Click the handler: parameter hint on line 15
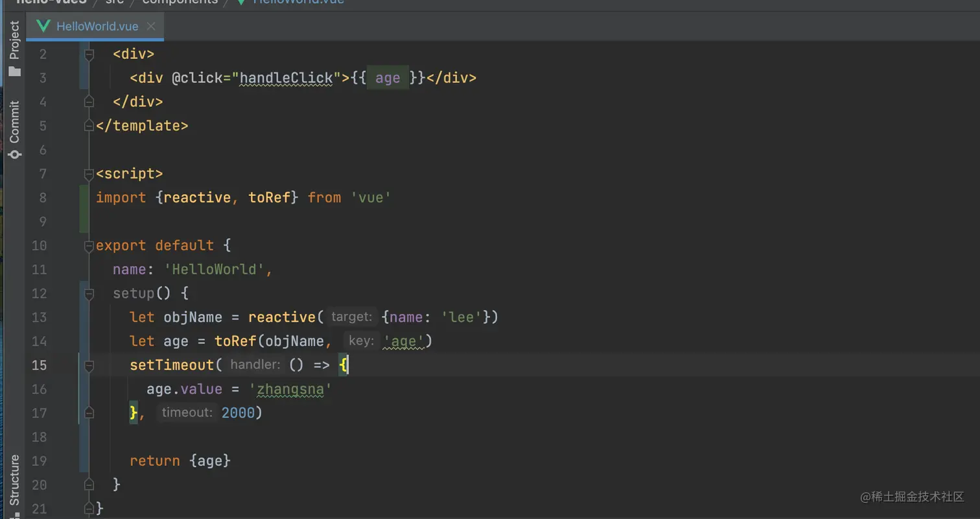 255,365
